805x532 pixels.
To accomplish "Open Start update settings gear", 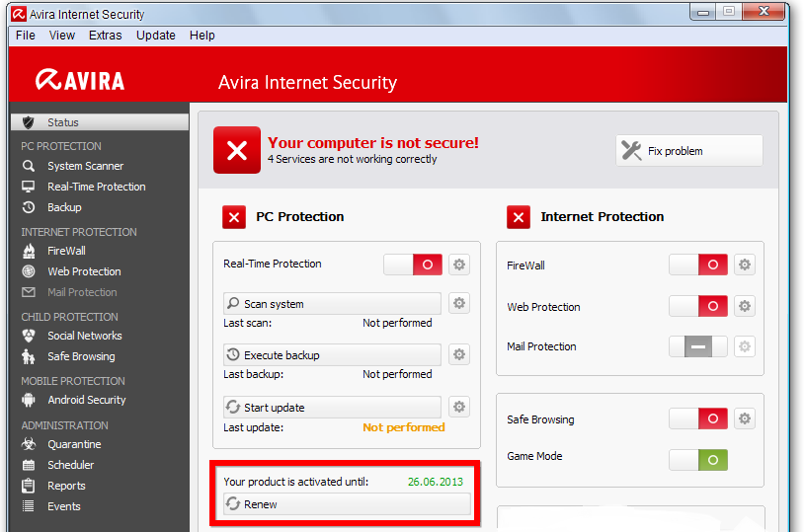I will point(459,407).
